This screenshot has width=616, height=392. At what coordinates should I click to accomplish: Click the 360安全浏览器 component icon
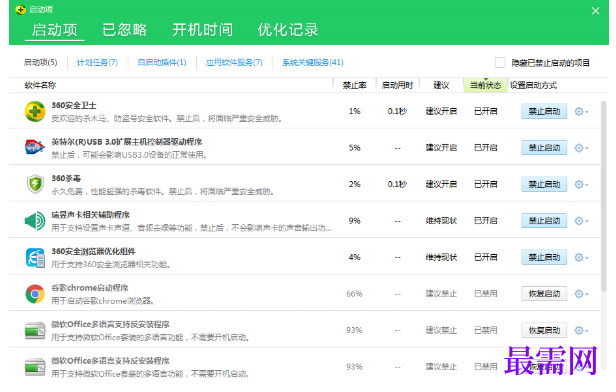[35, 258]
